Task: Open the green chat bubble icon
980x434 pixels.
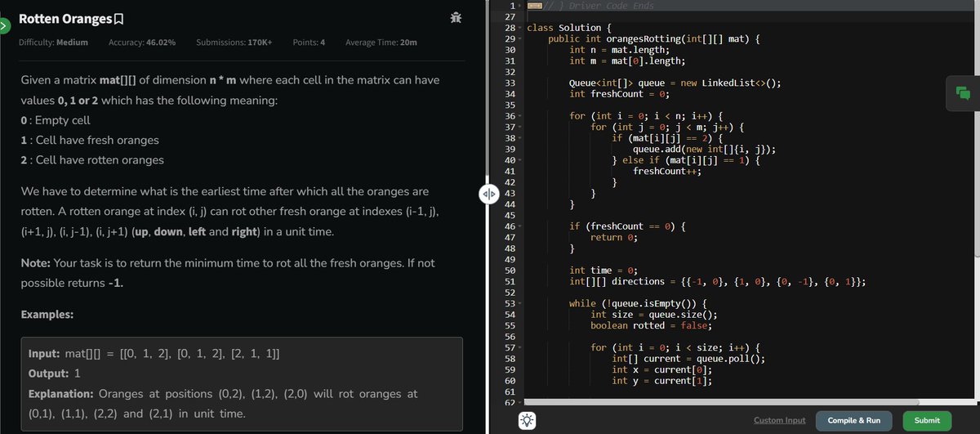Action: click(x=963, y=92)
